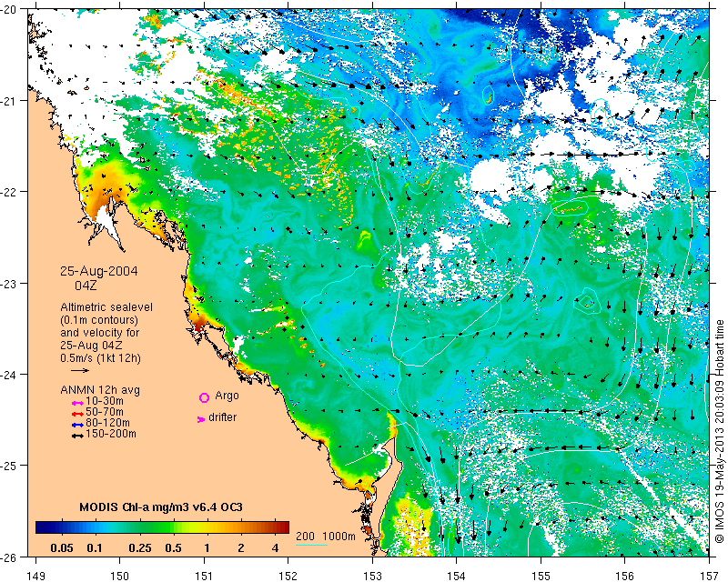Click latitude axis label -26
Viewport: 728px width, 582px height.
(x=8, y=557)
